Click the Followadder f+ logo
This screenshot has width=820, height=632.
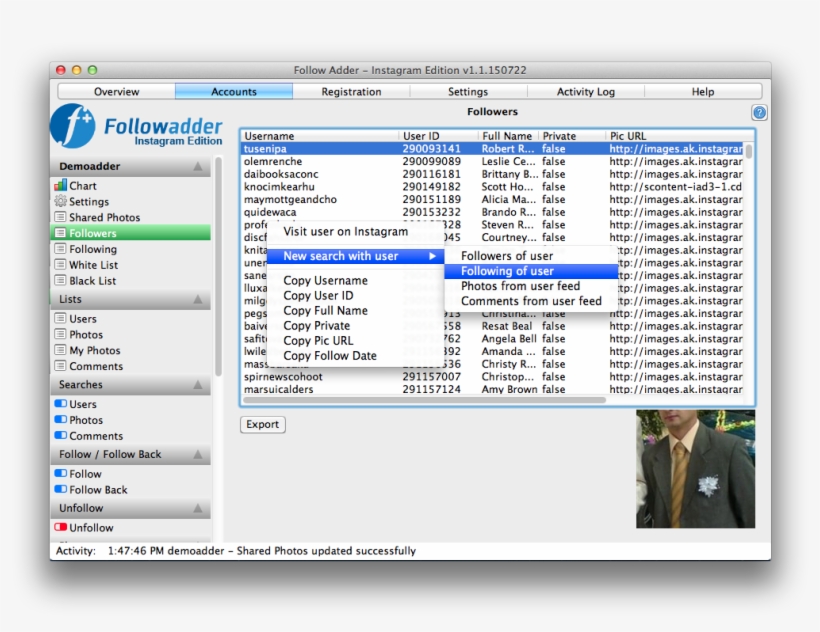coord(73,125)
